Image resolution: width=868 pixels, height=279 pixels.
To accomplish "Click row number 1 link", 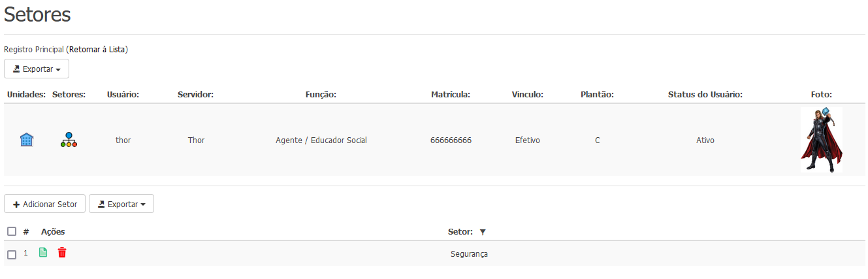I will (x=26, y=253).
